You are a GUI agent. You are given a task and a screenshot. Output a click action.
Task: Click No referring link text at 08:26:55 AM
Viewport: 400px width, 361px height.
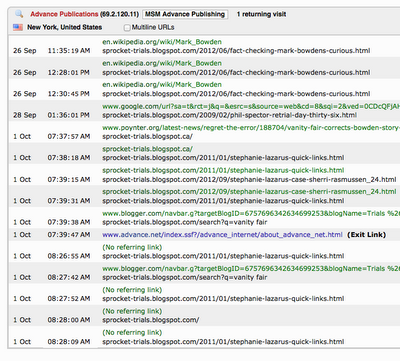tap(132, 247)
